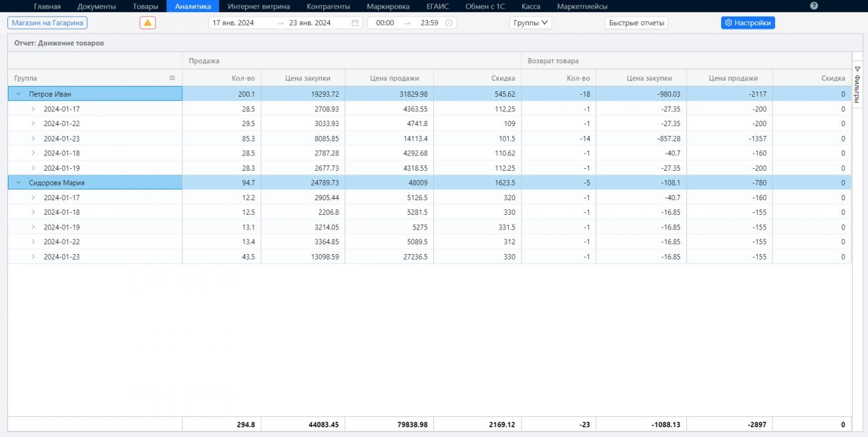The image size is (868, 437).
Task: Open Настройки settings button
Action: [747, 23]
